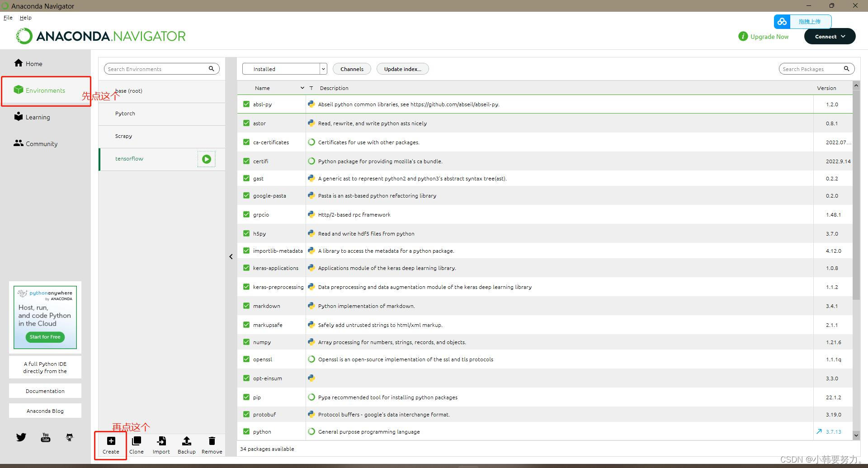
Task: Run the tensorflow environment play button
Action: 207,159
